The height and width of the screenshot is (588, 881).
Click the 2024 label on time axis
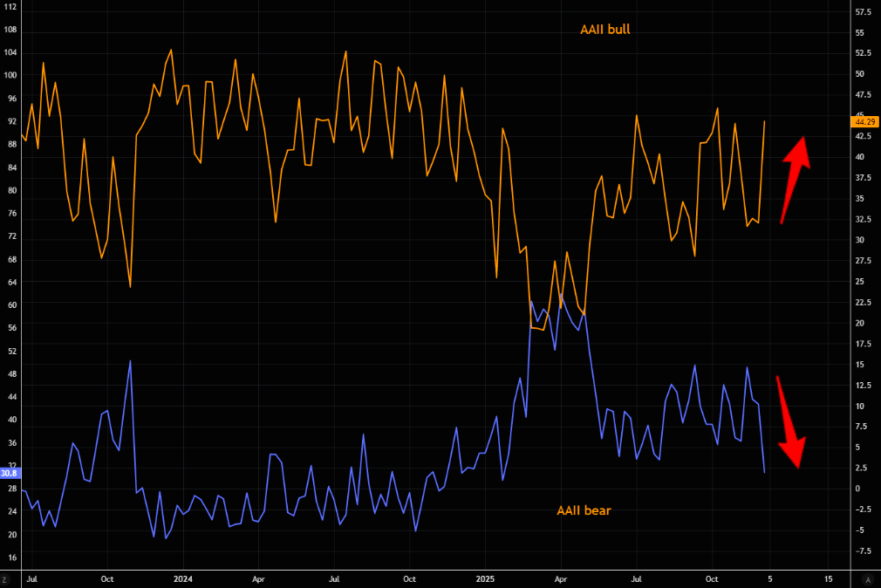(x=183, y=578)
